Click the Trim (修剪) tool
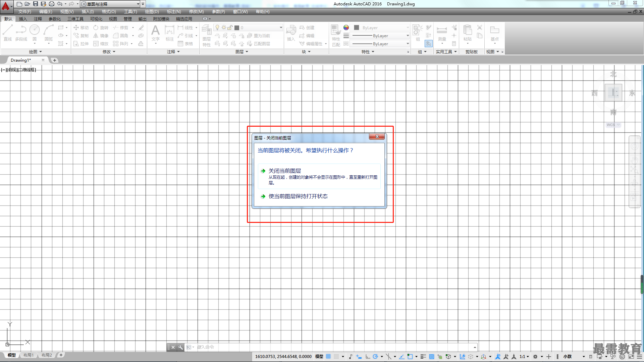 pyautogui.click(x=121, y=27)
